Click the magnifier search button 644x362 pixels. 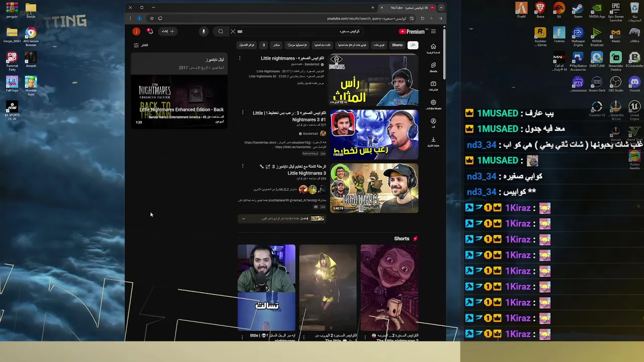tap(221, 32)
